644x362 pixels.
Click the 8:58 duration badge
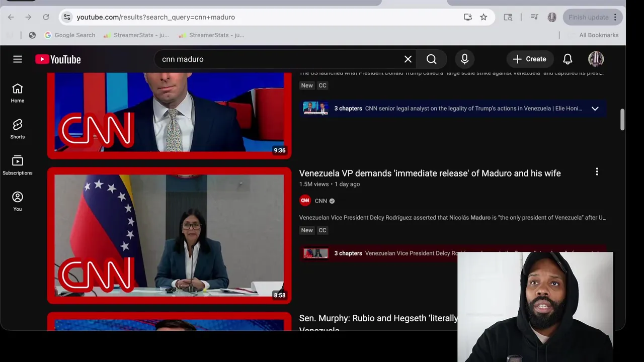280,295
